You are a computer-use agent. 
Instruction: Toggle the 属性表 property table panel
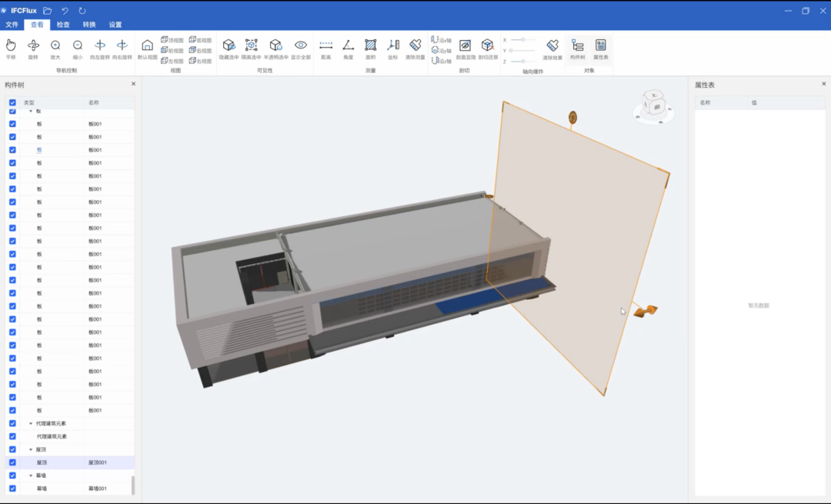coord(600,48)
